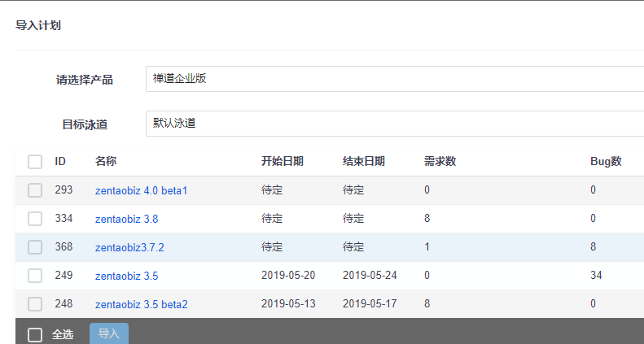Image resolution: width=644 pixels, height=344 pixels.
Task: Click ID cell 293
Action: tap(64, 189)
